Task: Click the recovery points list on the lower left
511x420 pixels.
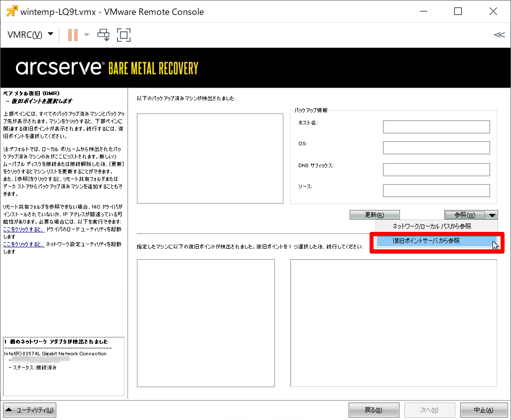Action: pyautogui.click(x=206, y=323)
